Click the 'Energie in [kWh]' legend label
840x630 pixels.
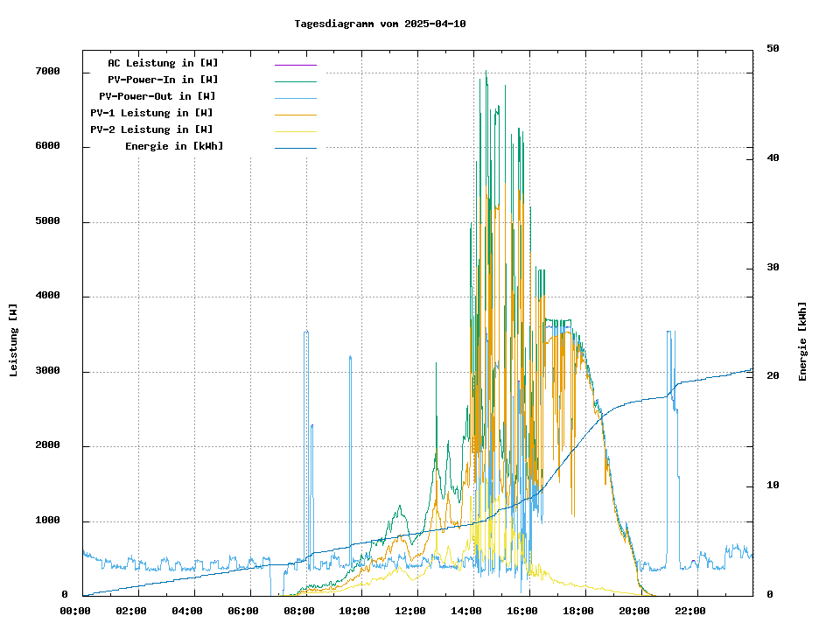(174, 146)
